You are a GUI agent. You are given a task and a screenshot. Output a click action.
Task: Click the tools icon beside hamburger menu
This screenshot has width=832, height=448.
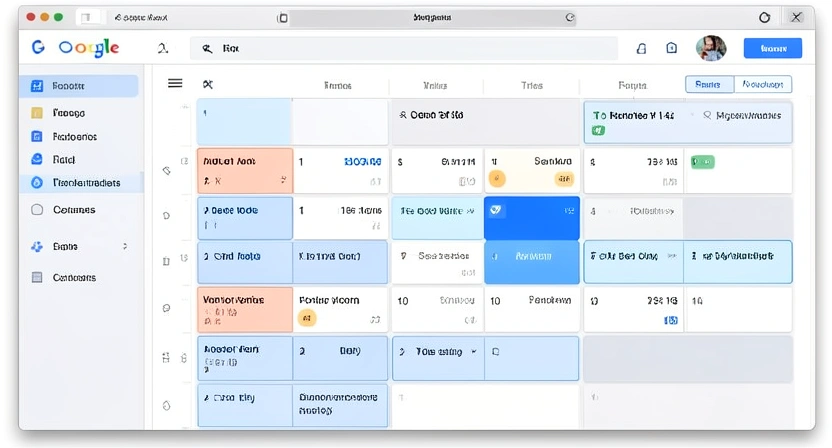coord(208,84)
